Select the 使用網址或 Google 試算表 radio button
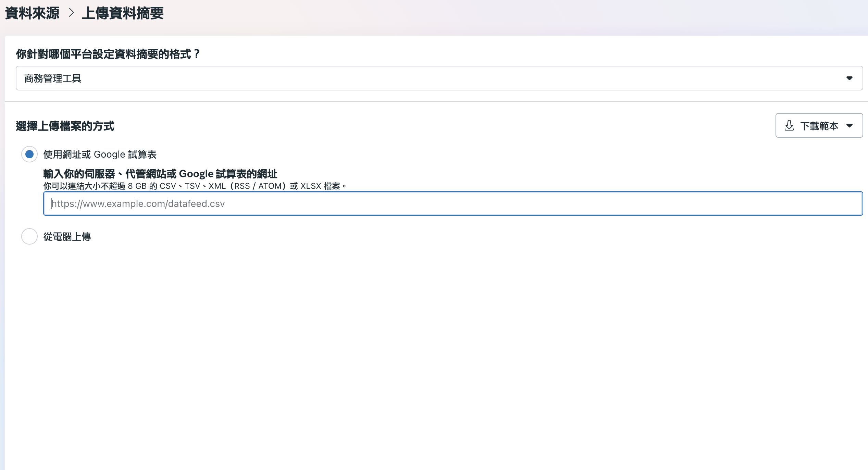This screenshot has height=470, width=868. 29,154
